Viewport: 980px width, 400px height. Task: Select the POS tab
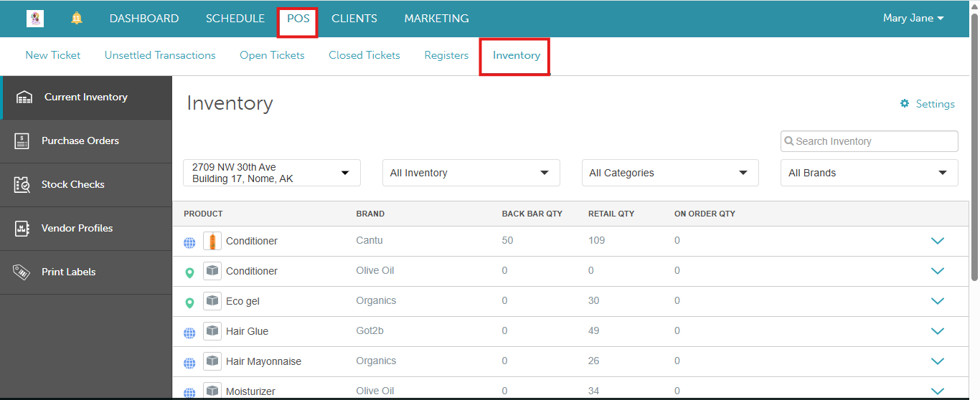298,19
